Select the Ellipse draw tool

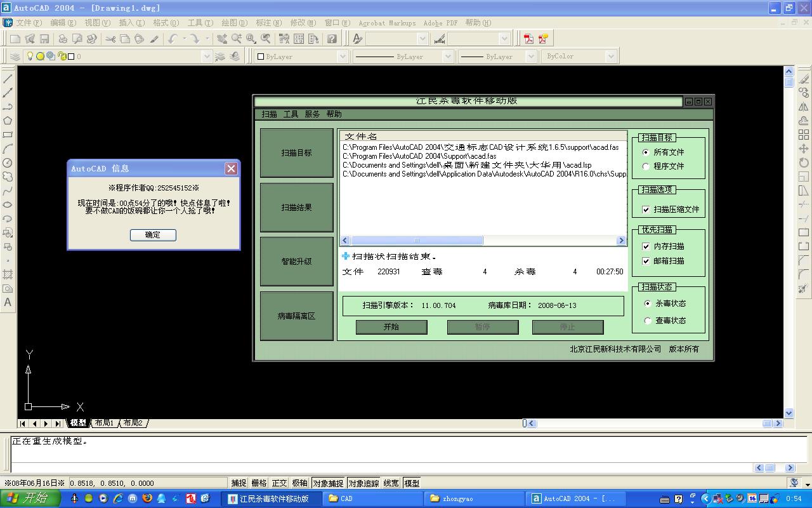pos(8,204)
